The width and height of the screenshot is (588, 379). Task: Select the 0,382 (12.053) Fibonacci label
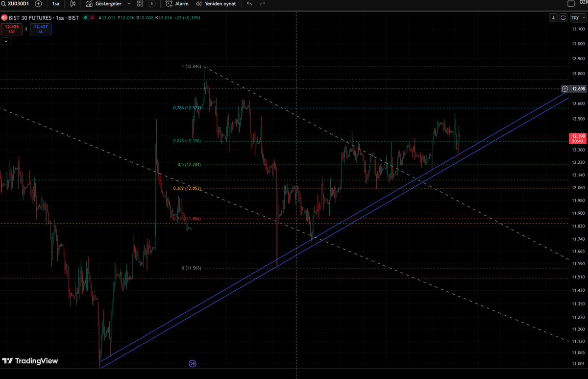point(187,188)
